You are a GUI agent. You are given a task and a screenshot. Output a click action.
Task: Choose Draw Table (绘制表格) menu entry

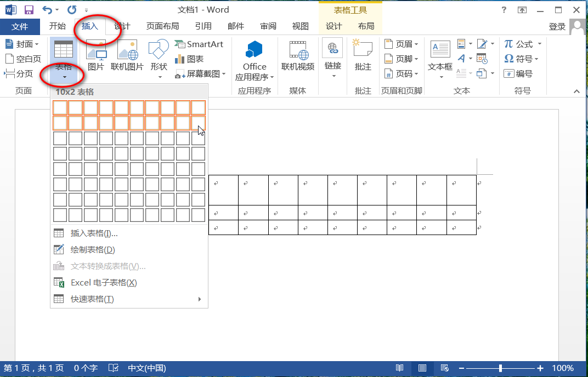point(129,250)
